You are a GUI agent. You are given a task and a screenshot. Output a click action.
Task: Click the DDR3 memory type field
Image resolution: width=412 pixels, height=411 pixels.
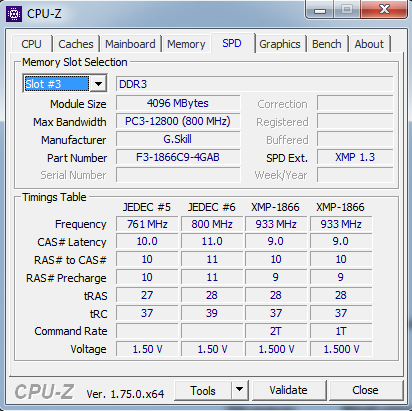tap(255, 84)
